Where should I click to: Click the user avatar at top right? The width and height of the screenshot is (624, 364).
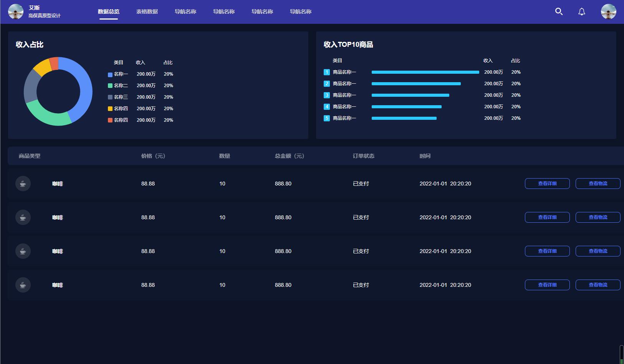[609, 12]
